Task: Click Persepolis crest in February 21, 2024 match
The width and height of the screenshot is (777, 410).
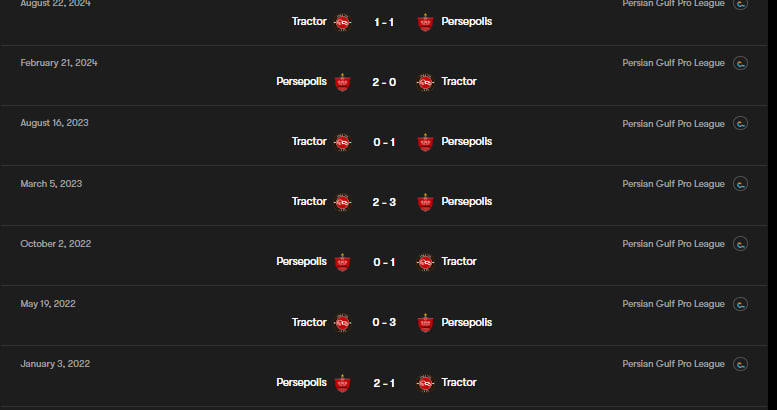Action: [342, 82]
